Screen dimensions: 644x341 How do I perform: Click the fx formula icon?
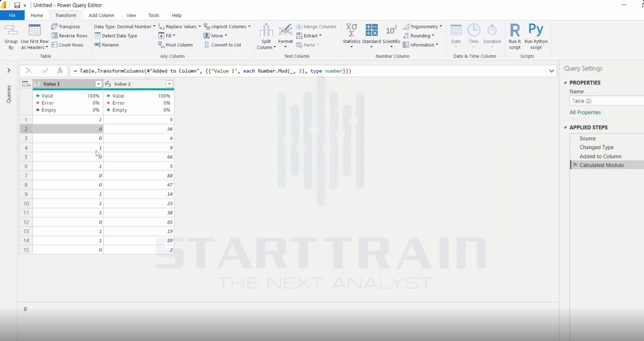[x=60, y=70]
